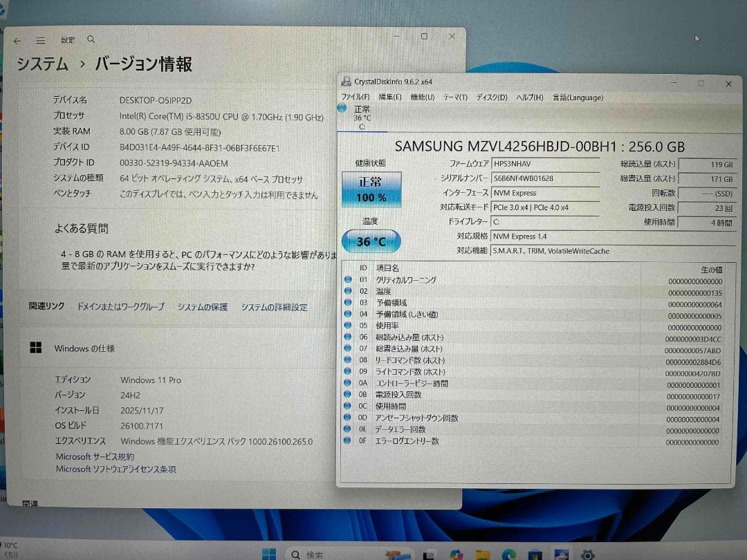This screenshot has width=747, height=560.
Task: Click status circle of 総読み込み量 (ホスト) row
Action: pyautogui.click(x=348, y=337)
